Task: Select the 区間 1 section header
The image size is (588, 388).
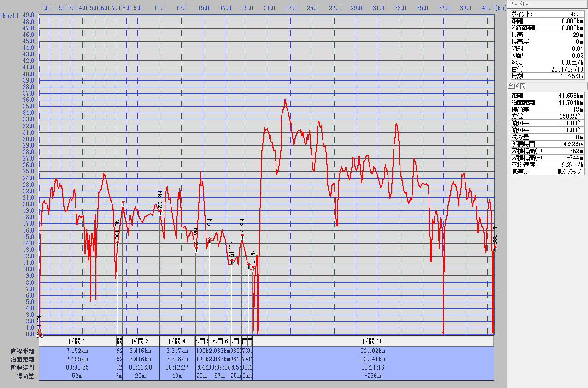Action: tap(77, 341)
